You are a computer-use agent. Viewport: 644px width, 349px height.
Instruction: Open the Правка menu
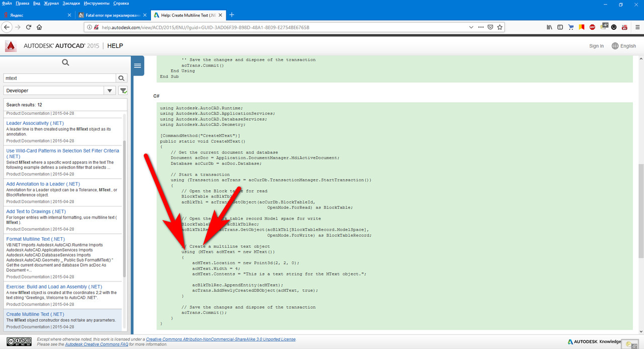[x=23, y=3]
